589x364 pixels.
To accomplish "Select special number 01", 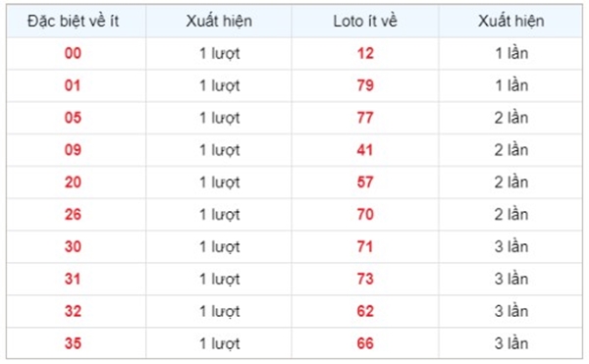I will (x=73, y=85).
